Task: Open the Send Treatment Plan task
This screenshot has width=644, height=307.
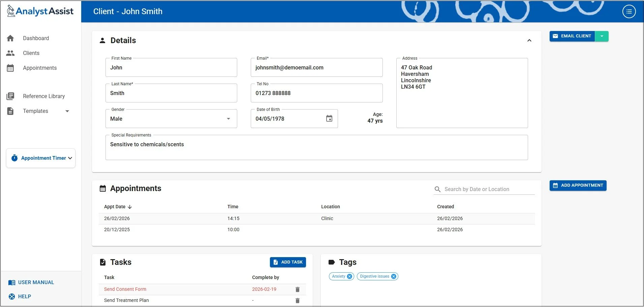Action: (126, 301)
